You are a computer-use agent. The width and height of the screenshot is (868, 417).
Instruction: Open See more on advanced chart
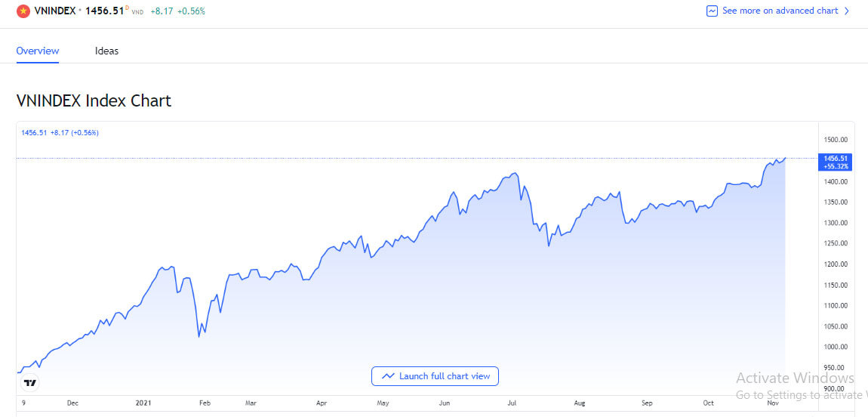point(780,11)
